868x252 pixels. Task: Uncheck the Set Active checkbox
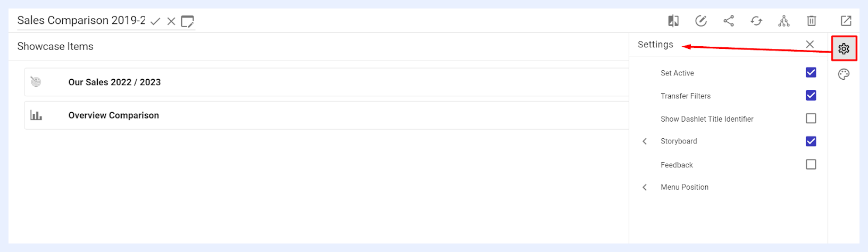[811, 72]
